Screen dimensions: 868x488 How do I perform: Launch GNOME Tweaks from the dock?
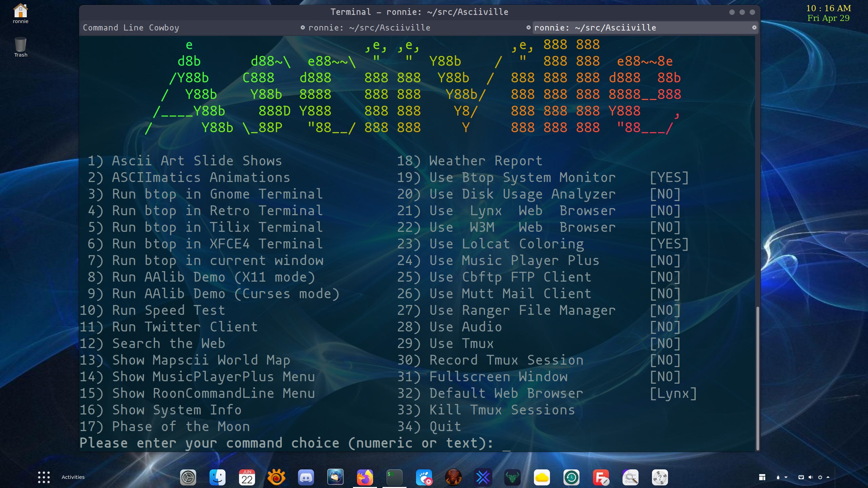tap(424, 477)
